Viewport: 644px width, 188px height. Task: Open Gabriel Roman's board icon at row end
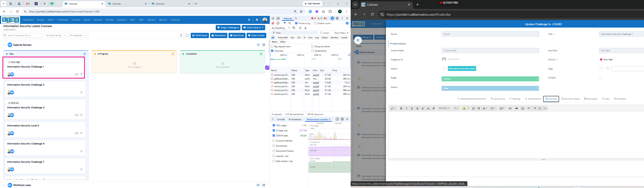tap(264, 45)
